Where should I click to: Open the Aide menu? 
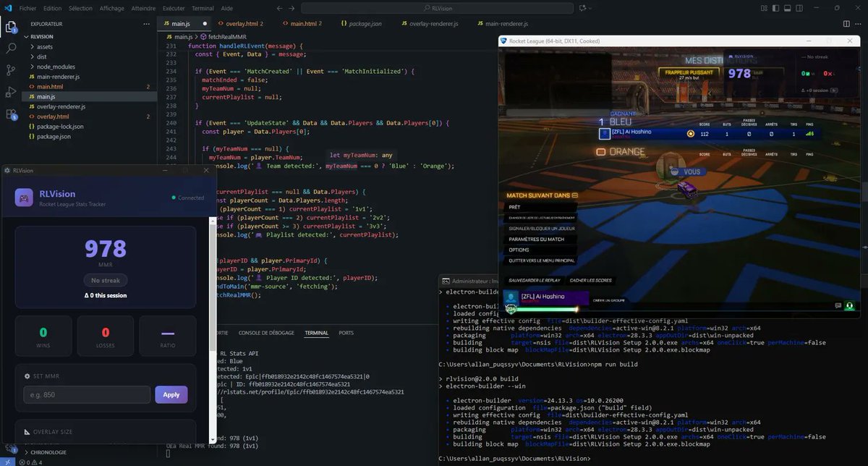tap(226, 8)
